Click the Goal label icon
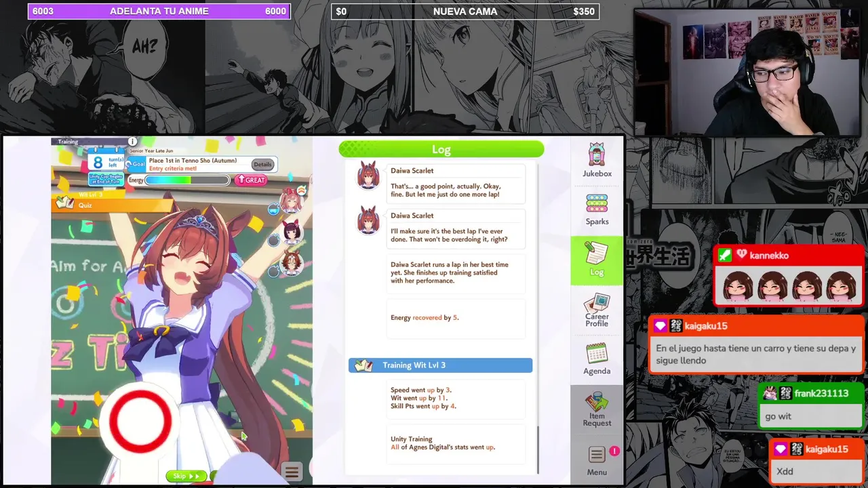 tap(135, 164)
